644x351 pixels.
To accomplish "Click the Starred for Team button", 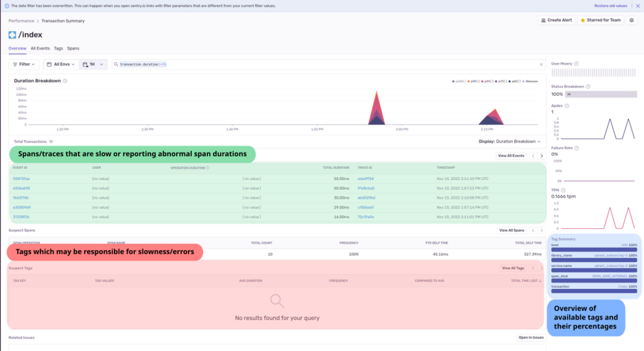I will (x=600, y=20).
